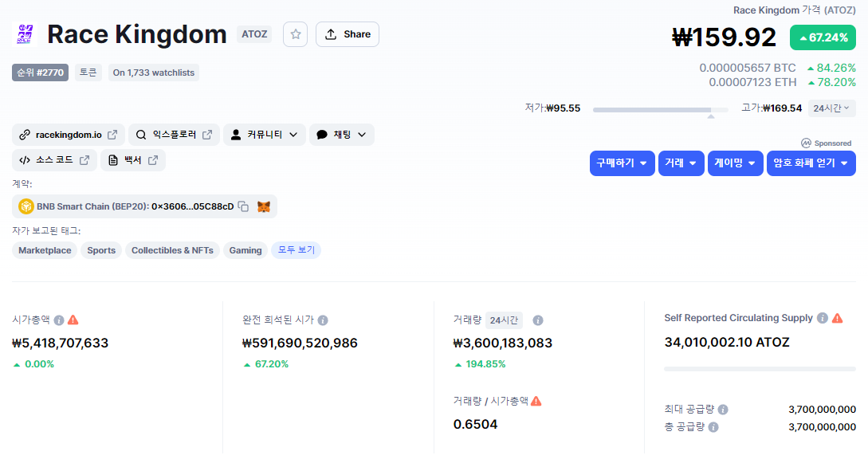Click the 거래량 / 시가총액 warning icon
The width and height of the screenshot is (868, 463).
(536, 401)
